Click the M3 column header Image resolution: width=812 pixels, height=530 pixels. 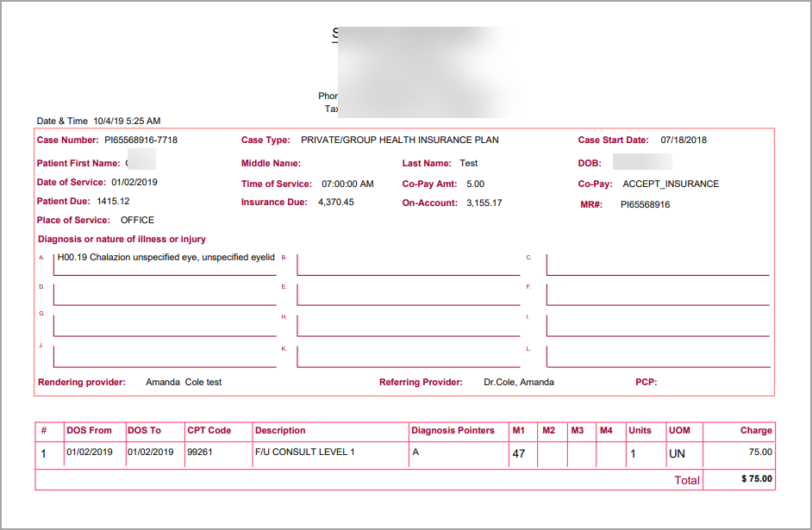(578, 430)
